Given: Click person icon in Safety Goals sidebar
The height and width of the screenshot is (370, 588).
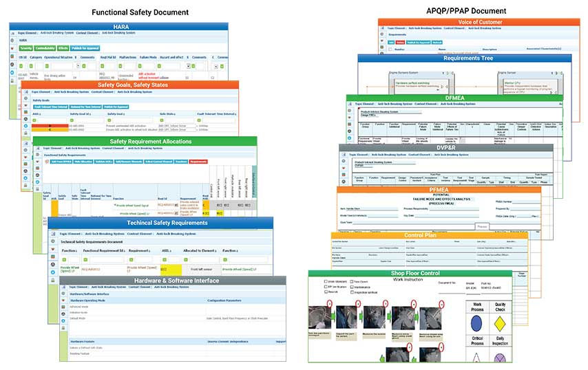Looking at the screenshot, I should 26,119.
